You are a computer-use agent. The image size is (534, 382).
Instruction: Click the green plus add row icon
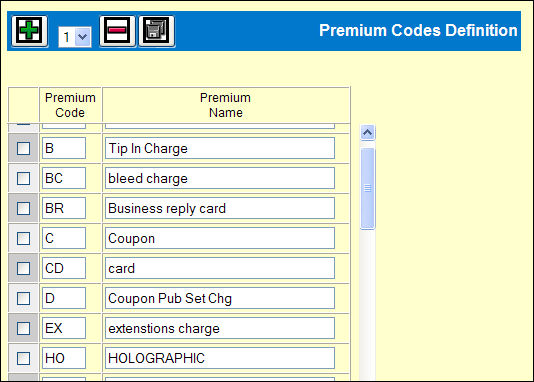point(30,31)
